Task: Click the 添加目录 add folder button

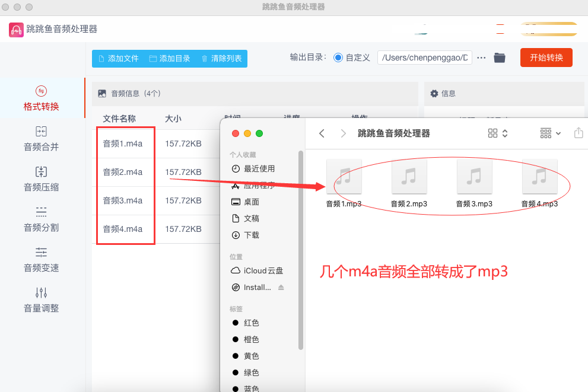Action: pyautogui.click(x=170, y=59)
